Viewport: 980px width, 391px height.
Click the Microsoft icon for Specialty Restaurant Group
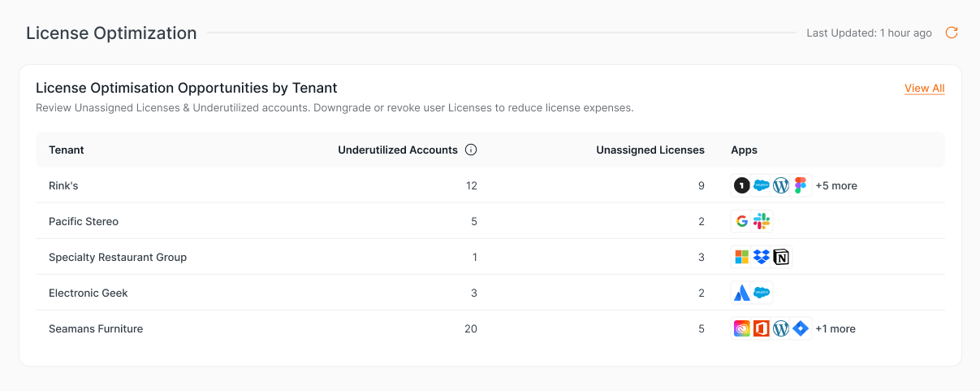[741, 257]
